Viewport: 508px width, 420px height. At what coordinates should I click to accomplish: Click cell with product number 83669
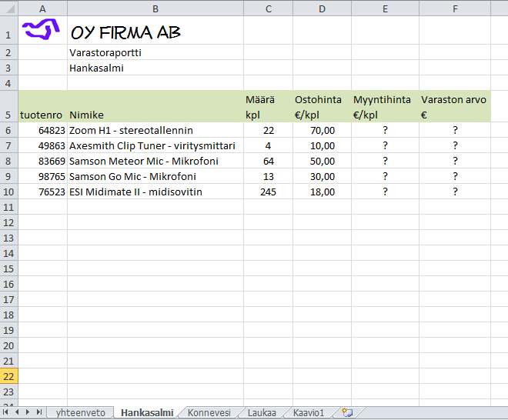[43, 161]
